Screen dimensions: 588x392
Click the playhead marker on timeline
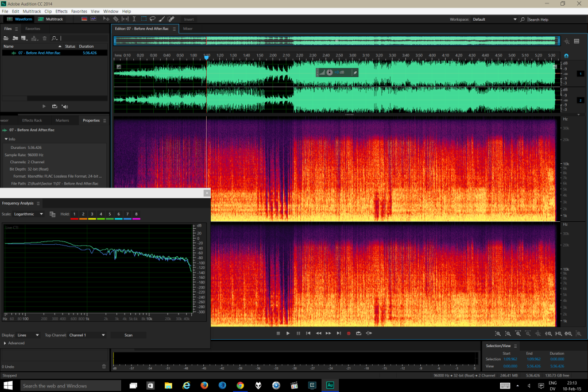tap(206, 57)
